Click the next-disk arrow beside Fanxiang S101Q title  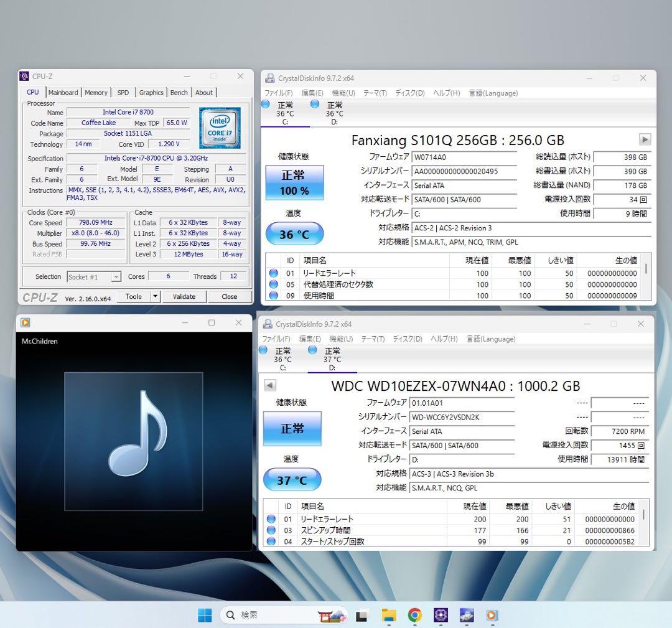(645, 139)
